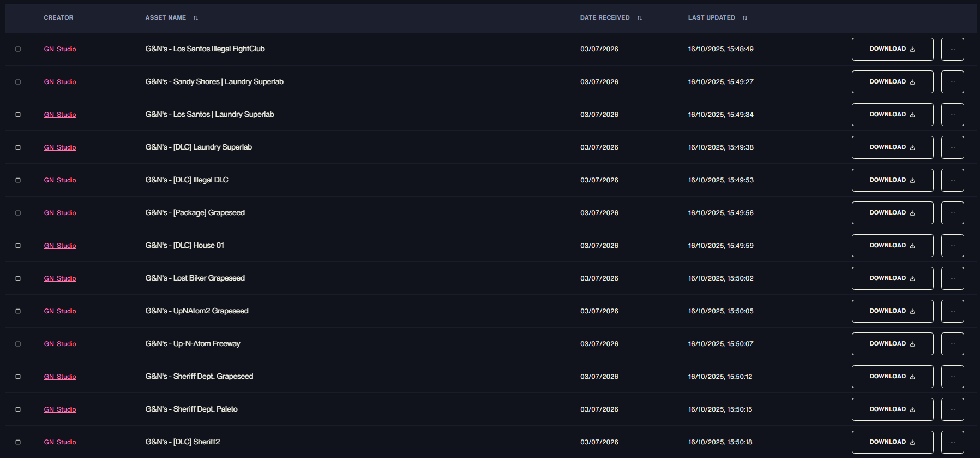Open GN Studio link in Sheriff Dept. Paleto row
The image size is (980, 458).
(x=60, y=409)
